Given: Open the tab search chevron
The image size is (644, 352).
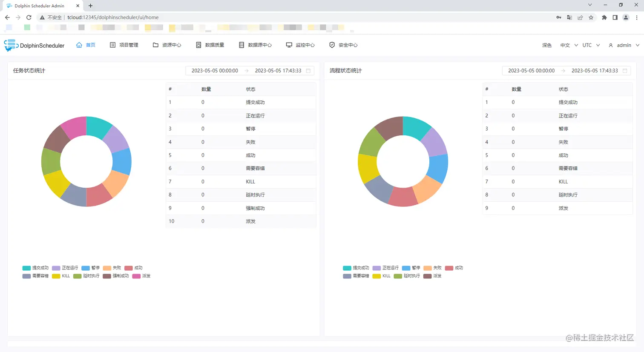Looking at the screenshot, I should pyautogui.click(x=590, y=5).
